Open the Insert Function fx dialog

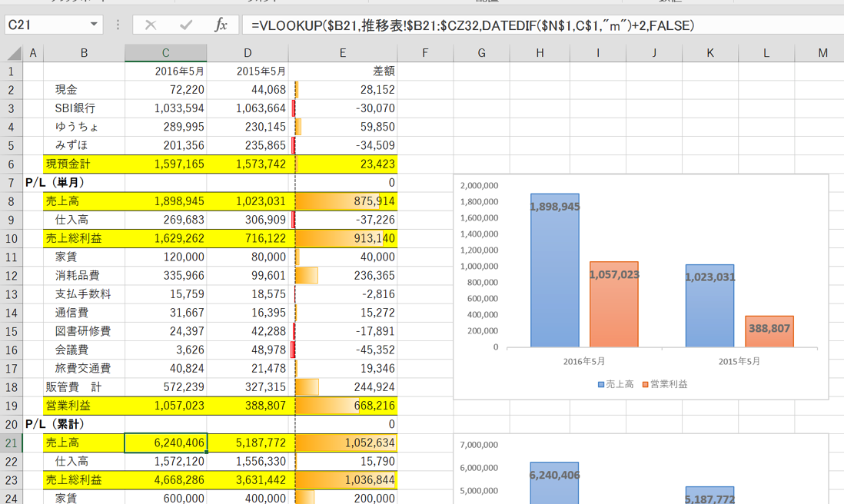pos(221,25)
